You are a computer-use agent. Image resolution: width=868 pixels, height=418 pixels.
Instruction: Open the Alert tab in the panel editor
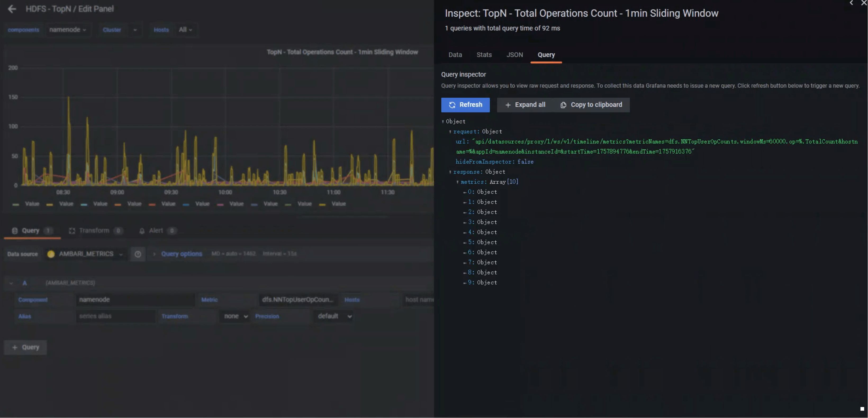tap(157, 231)
